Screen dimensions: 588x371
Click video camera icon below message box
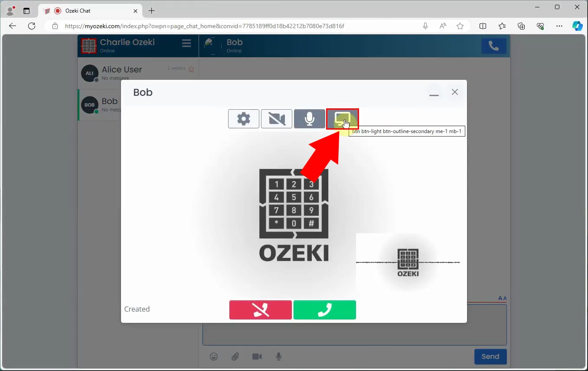point(257,357)
